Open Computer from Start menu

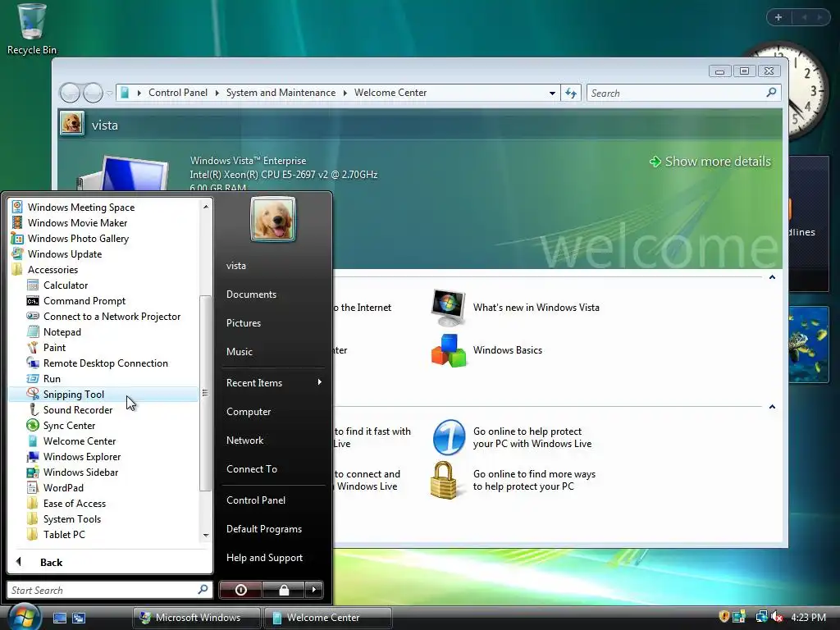[249, 412]
